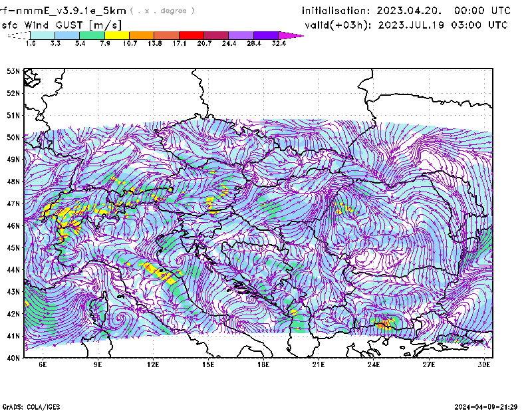Click the 47N latitude label
The image size is (532, 411).
click(13, 204)
